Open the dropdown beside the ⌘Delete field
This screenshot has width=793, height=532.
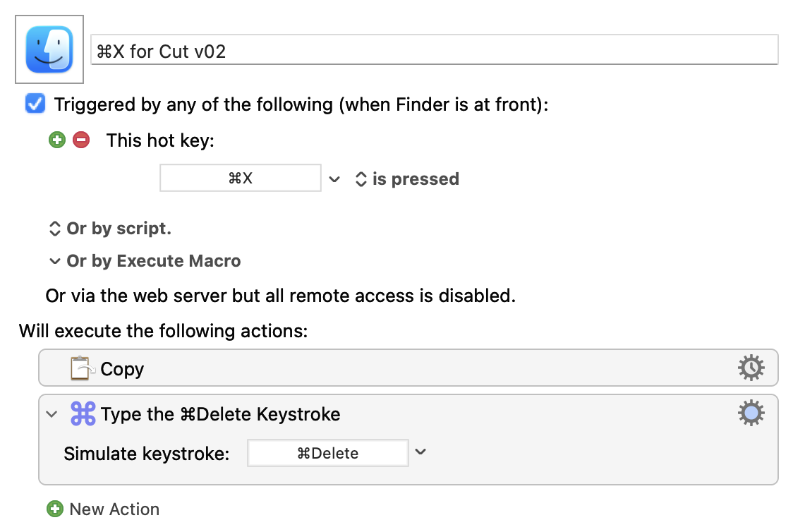coord(420,452)
